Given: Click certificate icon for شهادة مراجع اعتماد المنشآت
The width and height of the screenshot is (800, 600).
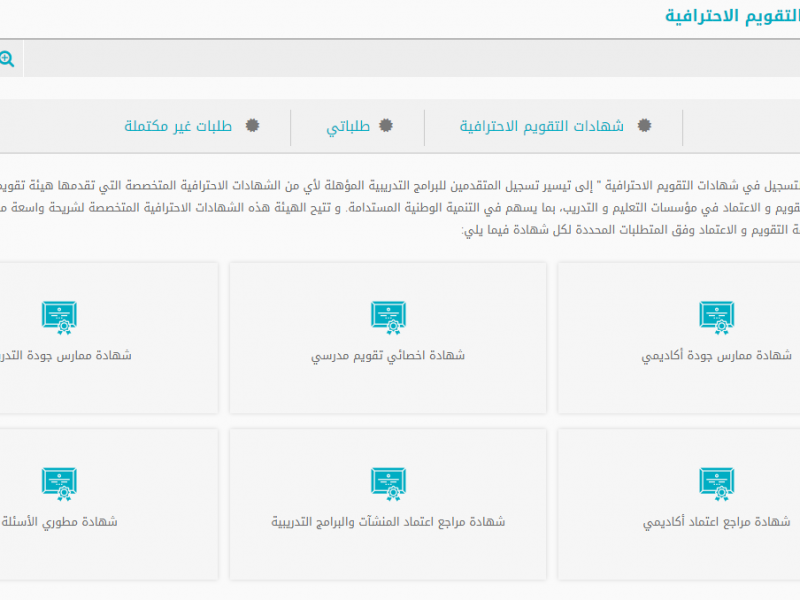Looking at the screenshot, I should click(388, 484).
